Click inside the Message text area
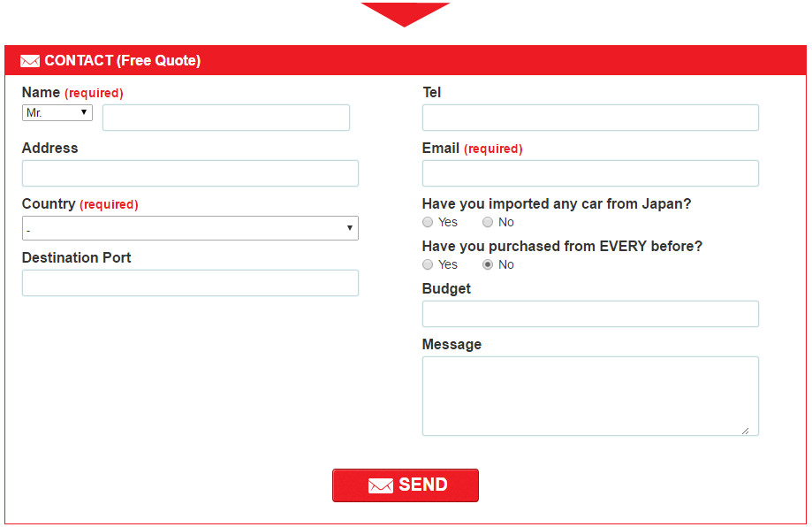This screenshot has width=812, height=527. click(x=590, y=396)
